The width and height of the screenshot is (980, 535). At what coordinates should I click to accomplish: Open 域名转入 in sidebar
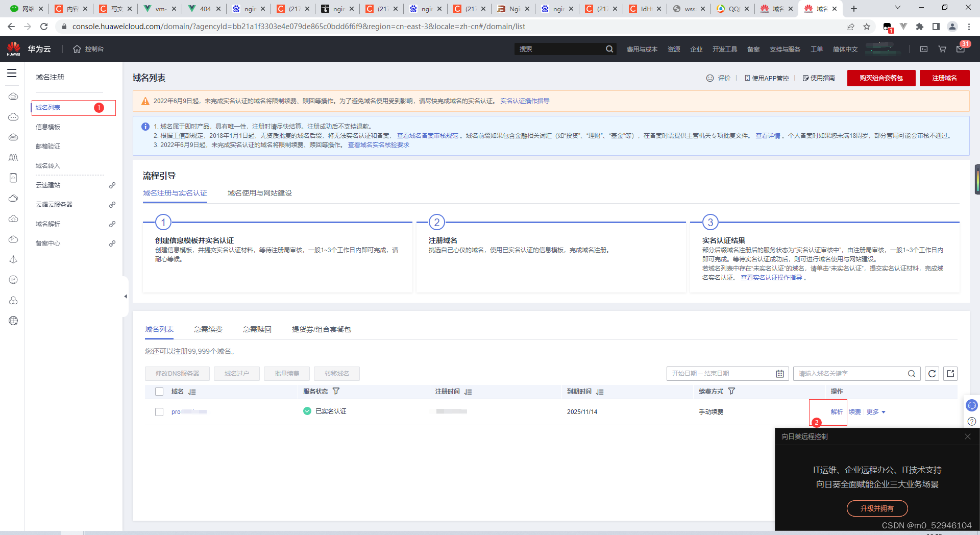coord(48,166)
